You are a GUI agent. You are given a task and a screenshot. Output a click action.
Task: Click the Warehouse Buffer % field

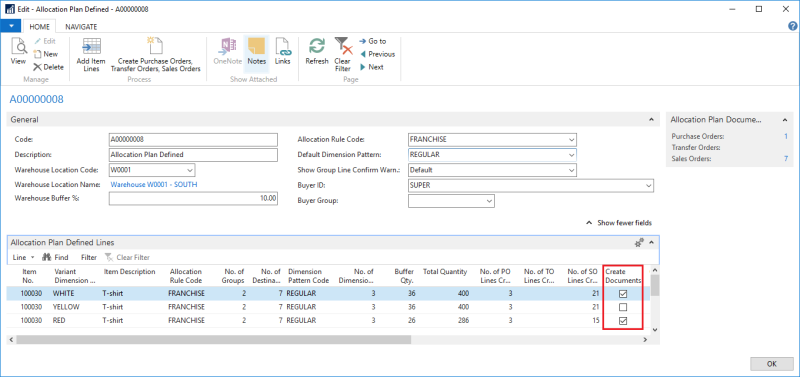193,198
